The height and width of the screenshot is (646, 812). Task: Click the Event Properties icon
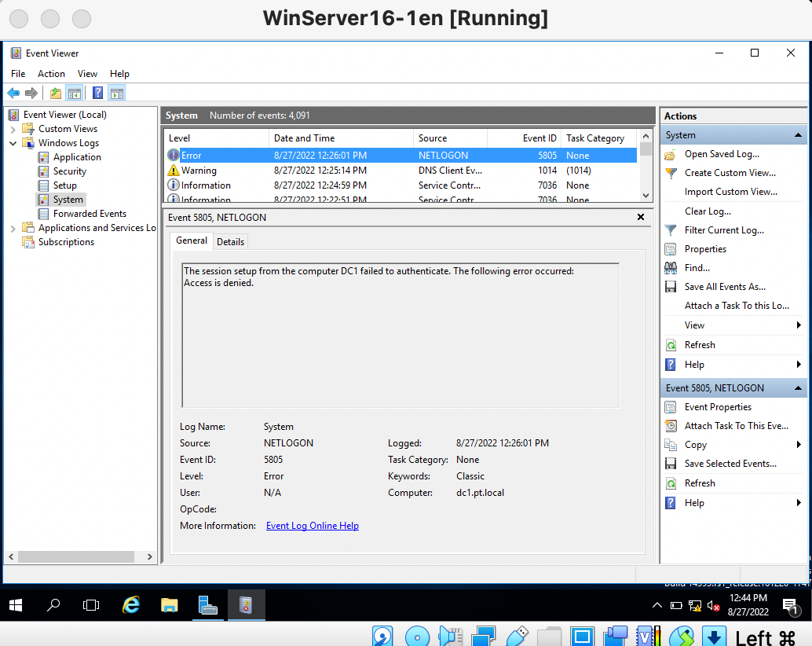671,407
